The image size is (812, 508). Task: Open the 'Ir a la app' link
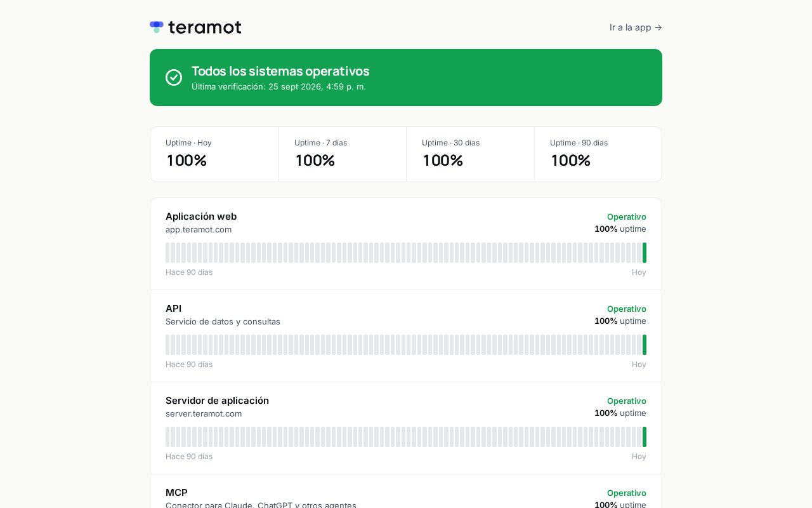point(636,27)
